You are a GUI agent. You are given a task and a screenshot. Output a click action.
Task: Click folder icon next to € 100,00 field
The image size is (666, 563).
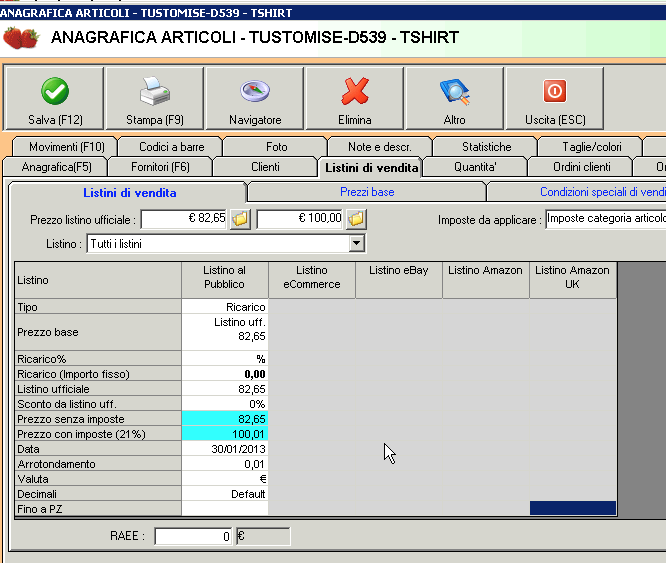[x=356, y=218]
